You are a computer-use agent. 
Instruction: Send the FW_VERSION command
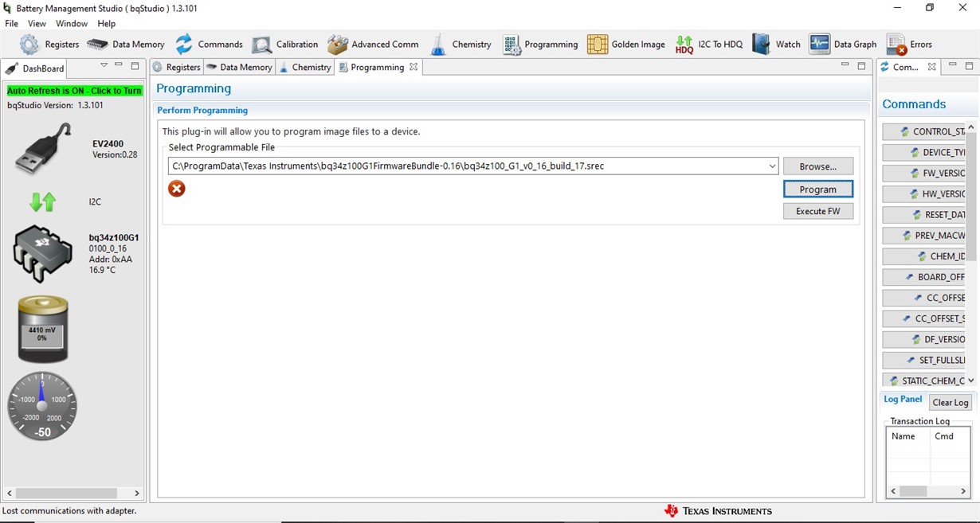click(x=923, y=173)
